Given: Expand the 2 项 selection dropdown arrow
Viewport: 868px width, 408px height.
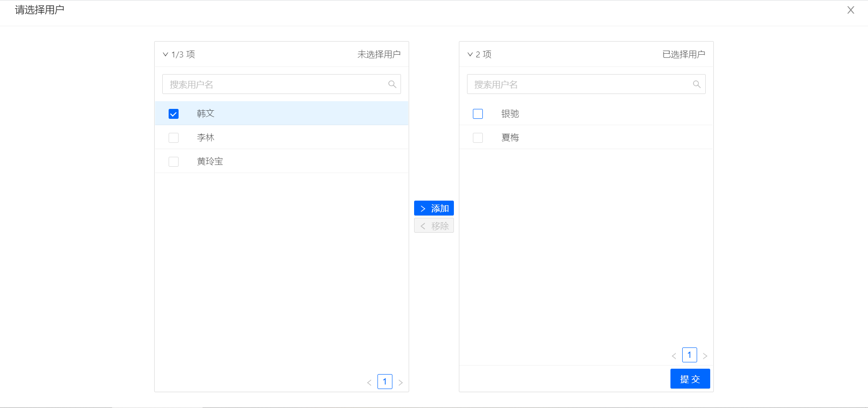Looking at the screenshot, I should pos(470,54).
